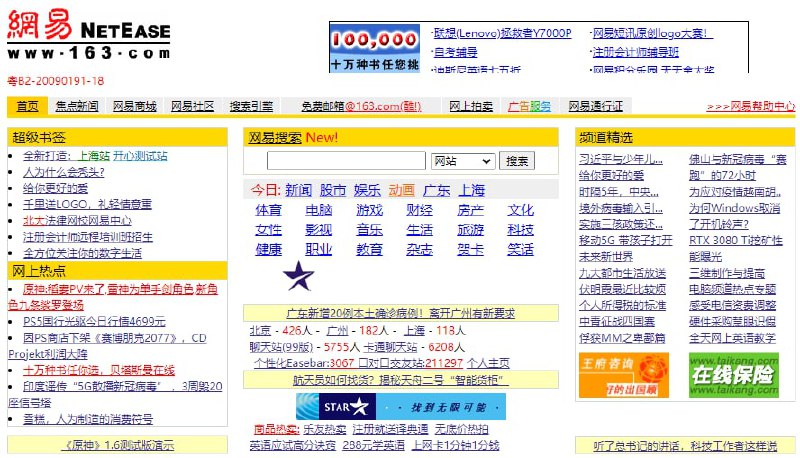Open the 财经 category link

click(419, 210)
